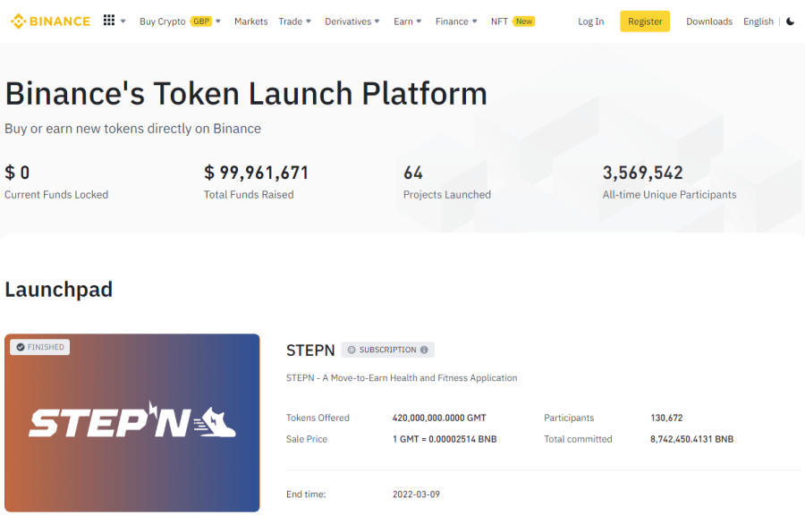Click the yellow Register button
This screenshot has width=805, height=532.
point(645,21)
